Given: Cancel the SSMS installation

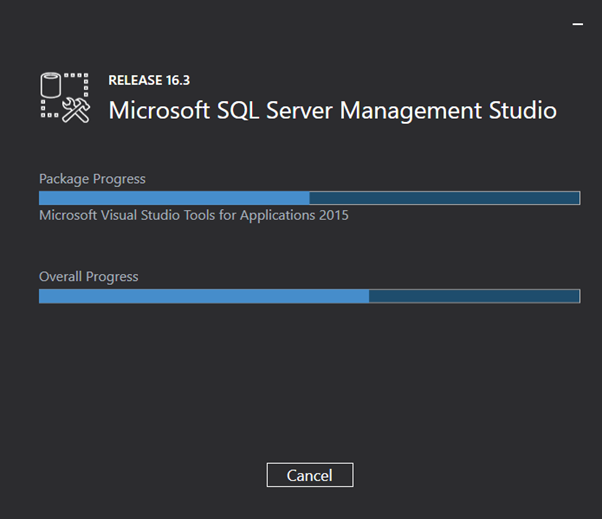Looking at the screenshot, I should [310, 475].
